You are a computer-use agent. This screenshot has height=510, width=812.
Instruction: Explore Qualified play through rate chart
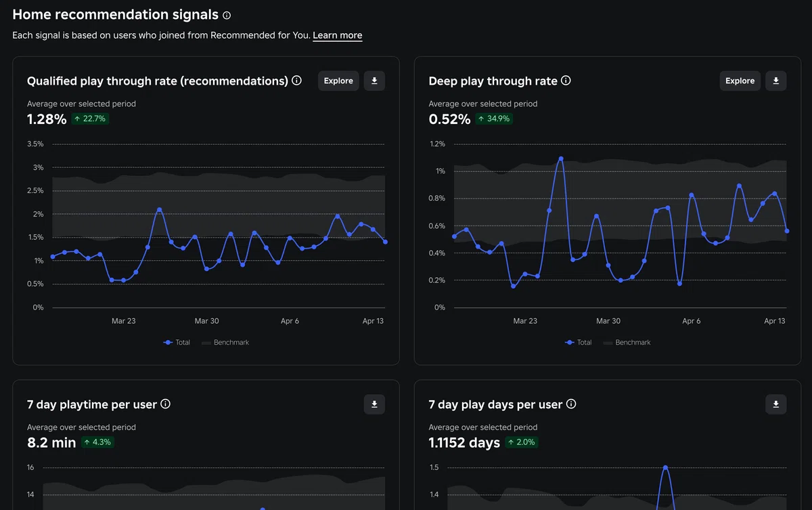338,81
